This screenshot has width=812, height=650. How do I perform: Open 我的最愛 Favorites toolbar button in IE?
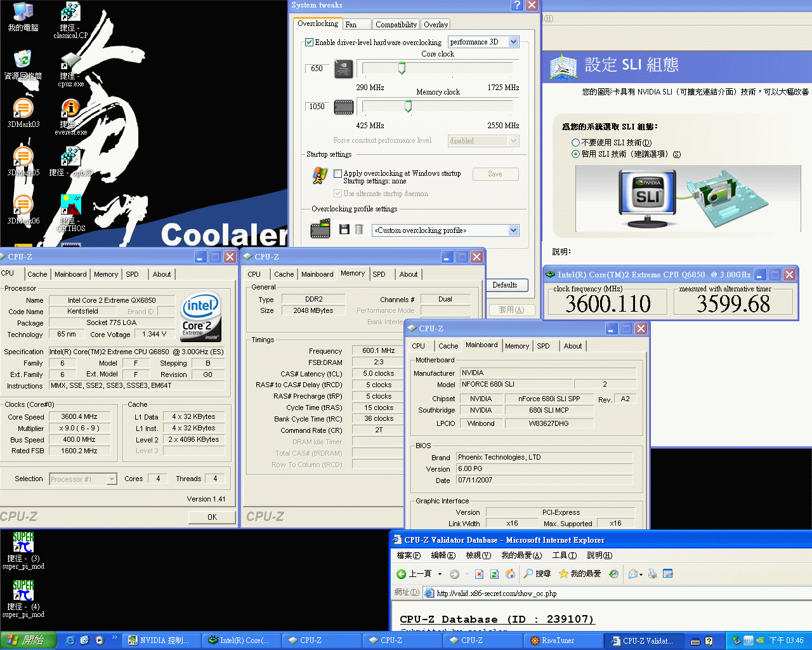[579, 574]
